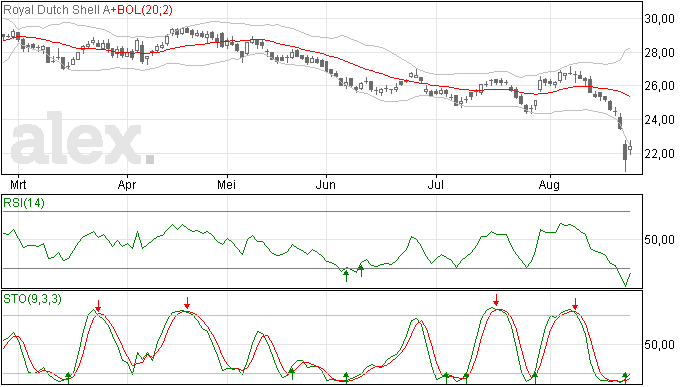Click the red +BOL(20;2) indicator label

click(x=141, y=10)
